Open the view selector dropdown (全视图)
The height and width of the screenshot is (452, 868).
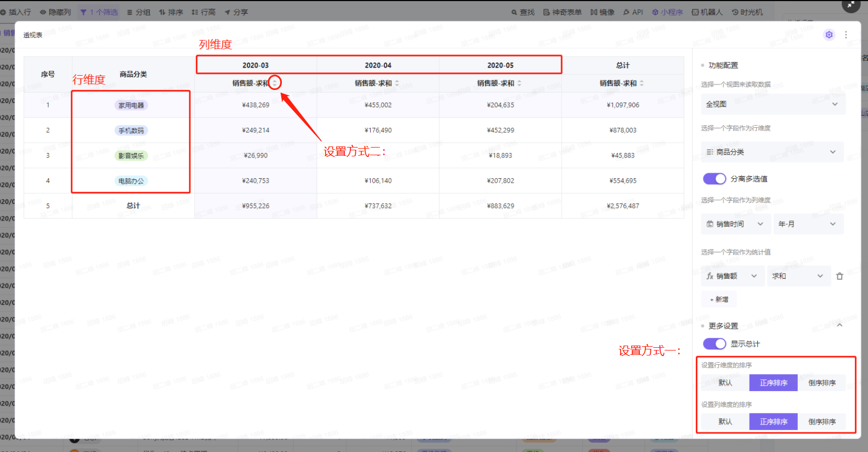tap(773, 104)
